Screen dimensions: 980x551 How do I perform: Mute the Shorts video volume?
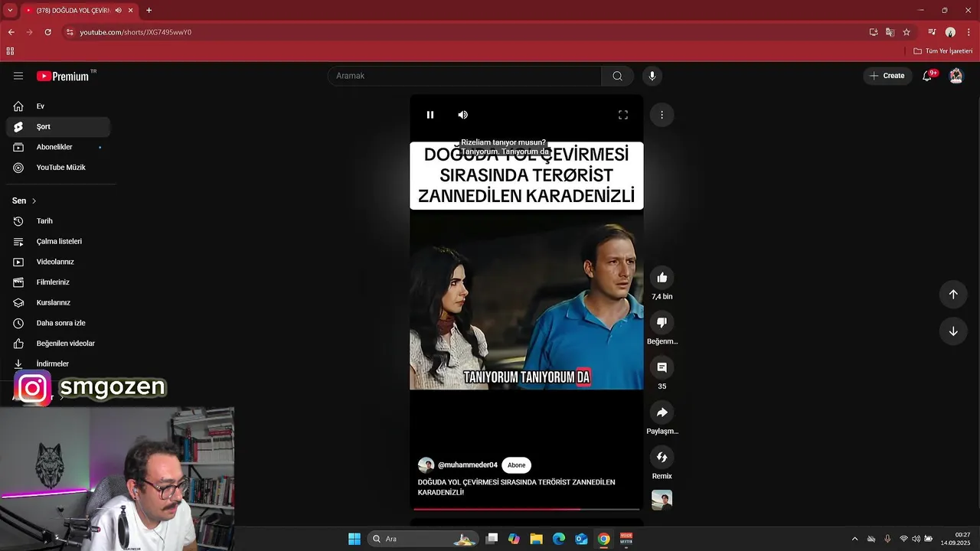[463, 115]
